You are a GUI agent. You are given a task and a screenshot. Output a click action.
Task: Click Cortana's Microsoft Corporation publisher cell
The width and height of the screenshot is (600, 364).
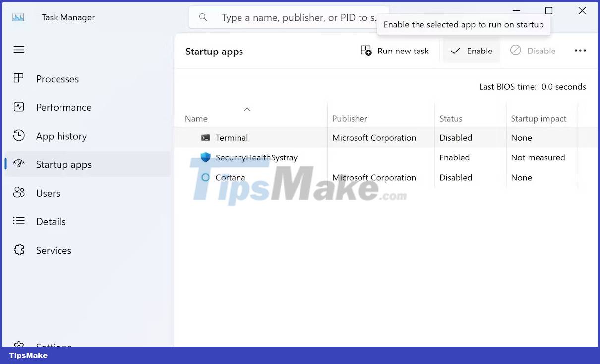tap(374, 177)
